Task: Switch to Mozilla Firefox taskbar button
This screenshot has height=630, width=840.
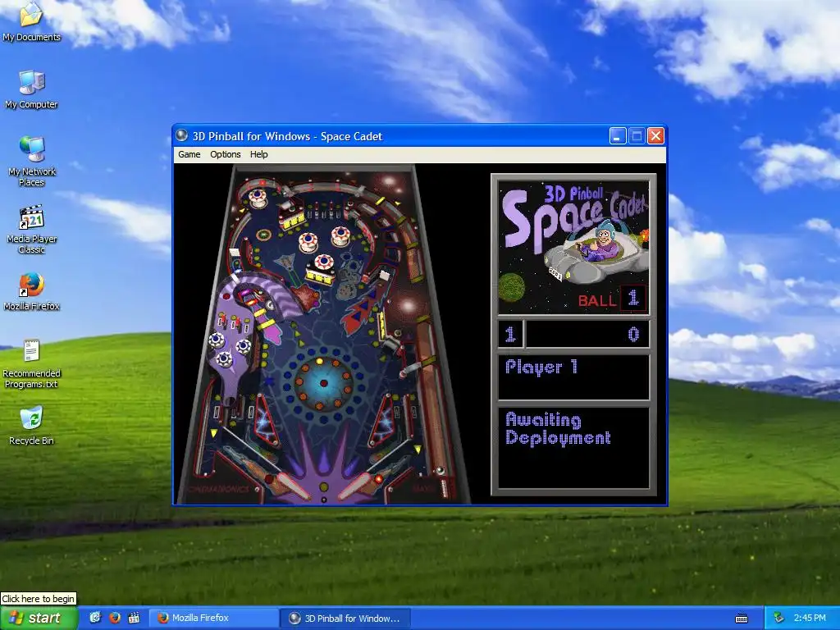Action: pyautogui.click(x=213, y=618)
